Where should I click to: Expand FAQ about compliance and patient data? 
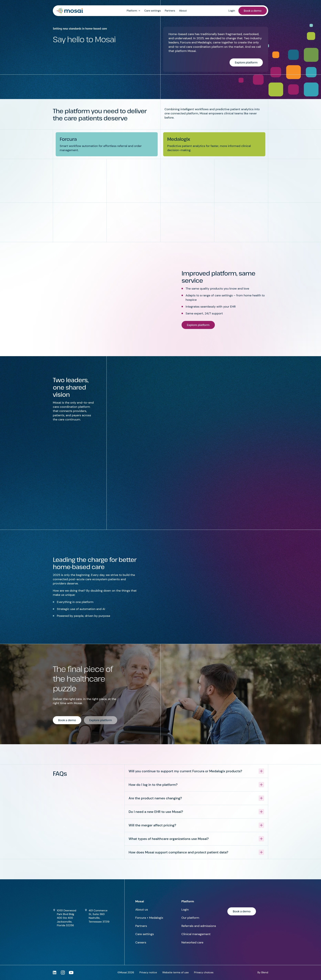click(196, 852)
